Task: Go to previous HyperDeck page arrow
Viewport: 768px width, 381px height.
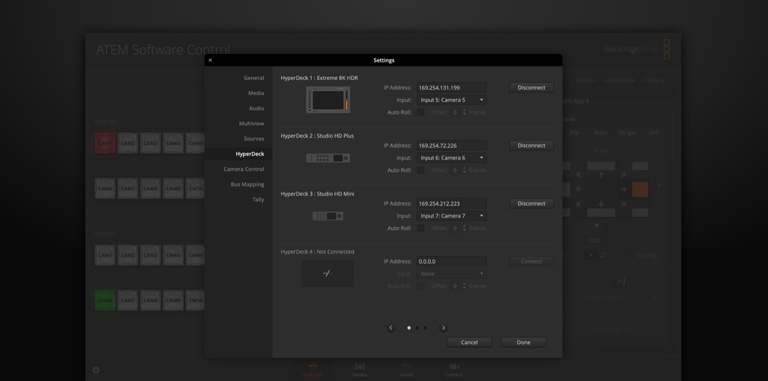Action: pyautogui.click(x=391, y=328)
